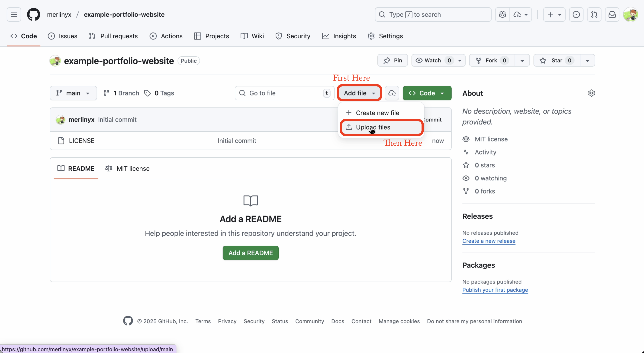Open user profile avatar menu
This screenshot has height=353, width=644.
click(631, 15)
